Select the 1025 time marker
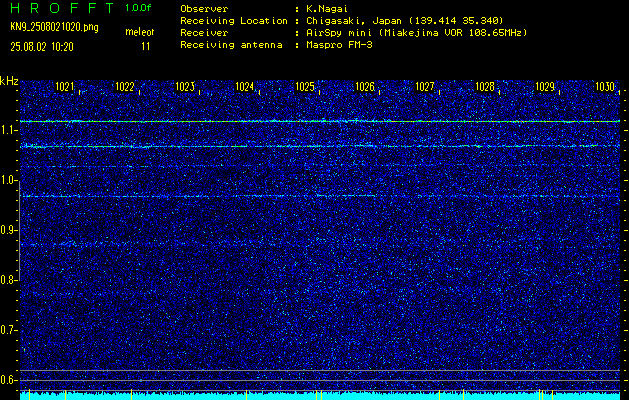 305,87
